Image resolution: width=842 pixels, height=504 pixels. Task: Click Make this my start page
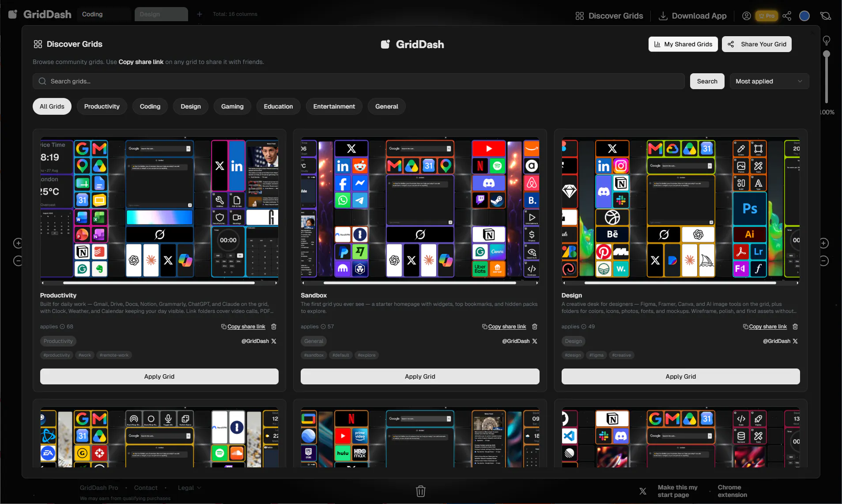(677, 491)
